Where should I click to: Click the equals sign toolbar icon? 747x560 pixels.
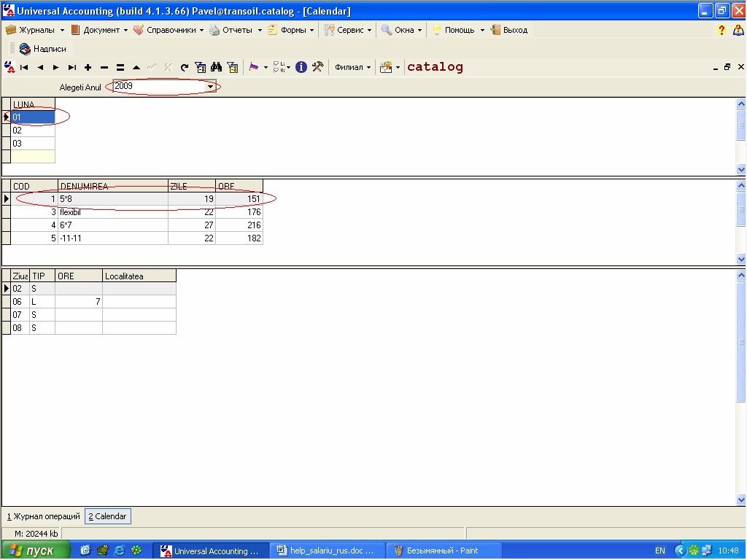click(x=120, y=68)
